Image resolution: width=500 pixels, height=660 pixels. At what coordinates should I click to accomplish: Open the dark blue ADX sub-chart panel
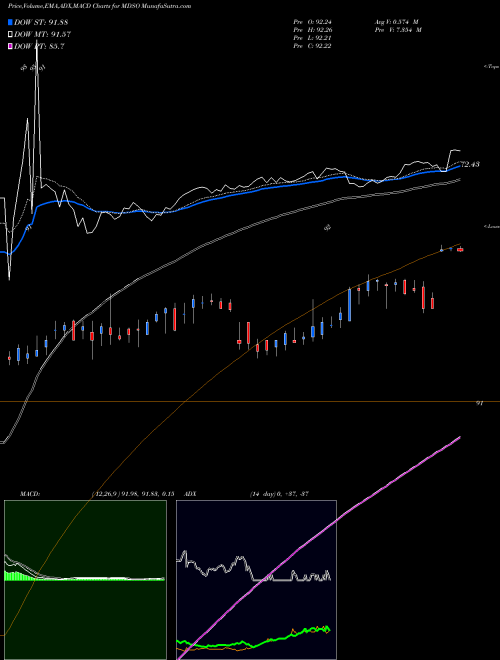pos(256,580)
